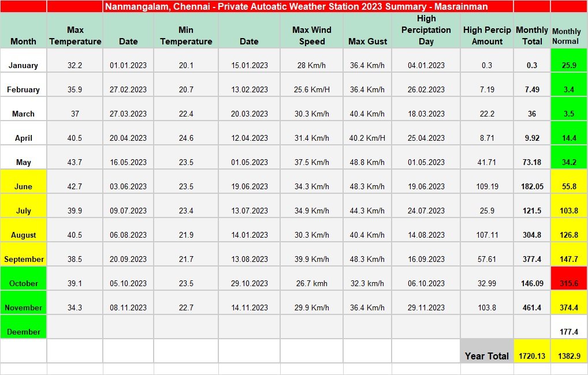Image resolution: width=588 pixels, height=375 pixels.
Task: Click January's green normal value 25.9
Action: point(569,60)
